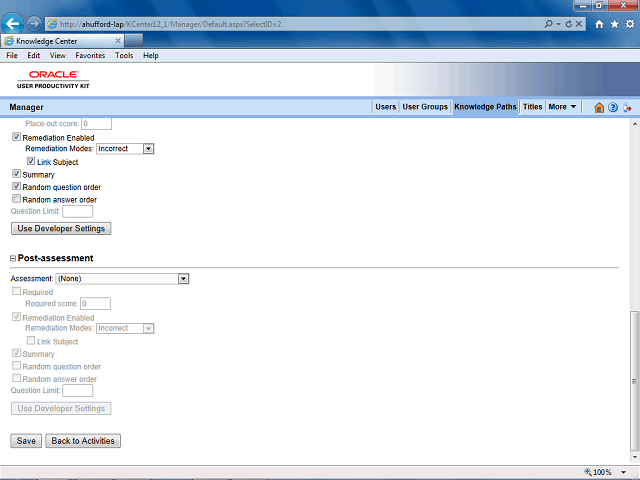Click the scrollbar down arrow
Image resolution: width=640 pixels, height=480 pixels.
tap(635, 457)
